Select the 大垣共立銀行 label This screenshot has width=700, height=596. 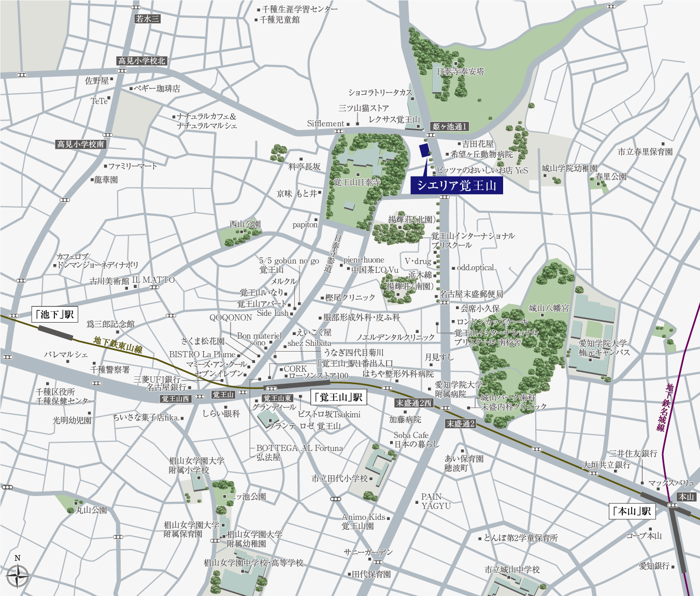[x=607, y=465]
